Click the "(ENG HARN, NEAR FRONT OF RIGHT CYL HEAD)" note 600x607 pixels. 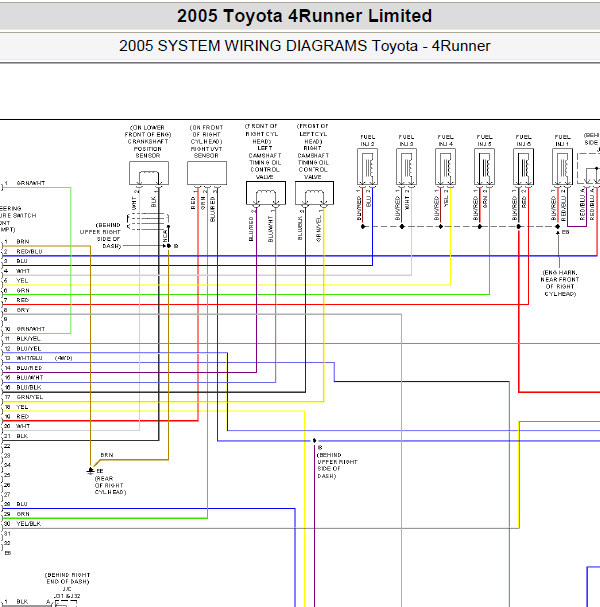click(x=560, y=283)
